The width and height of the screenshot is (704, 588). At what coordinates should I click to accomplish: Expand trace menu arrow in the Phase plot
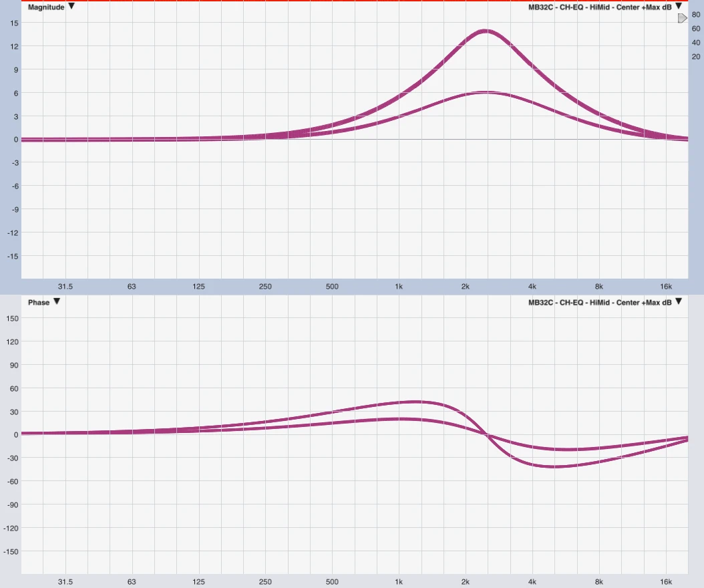(679, 302)
